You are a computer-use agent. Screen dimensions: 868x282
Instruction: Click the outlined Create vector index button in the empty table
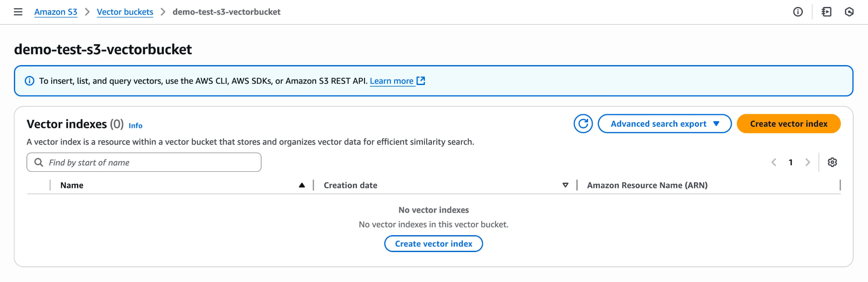tap(434, 244)
